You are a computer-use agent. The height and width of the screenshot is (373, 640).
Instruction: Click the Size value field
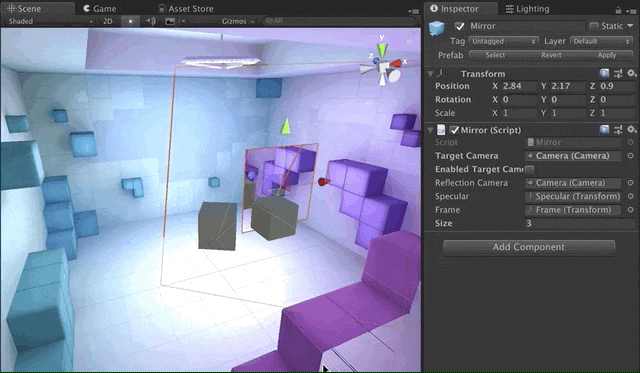(580, 223)
